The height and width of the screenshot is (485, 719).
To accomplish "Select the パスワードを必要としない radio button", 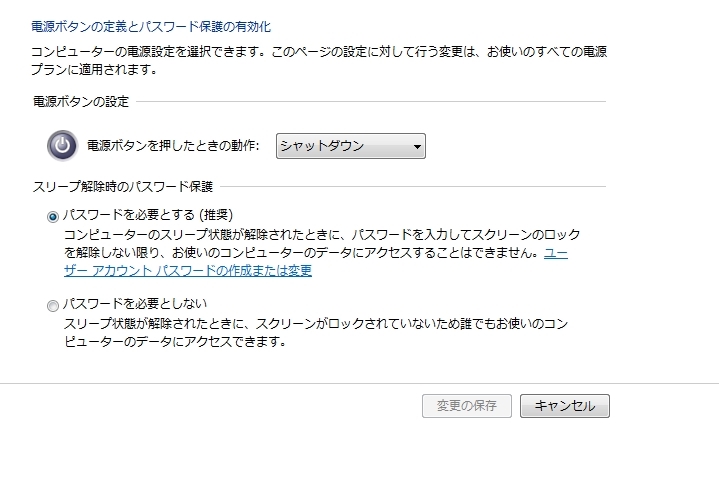I will click(x=53, y=306).
